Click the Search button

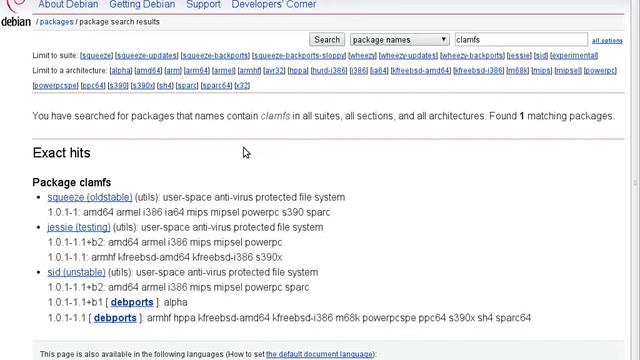click(x=327, y=40)
